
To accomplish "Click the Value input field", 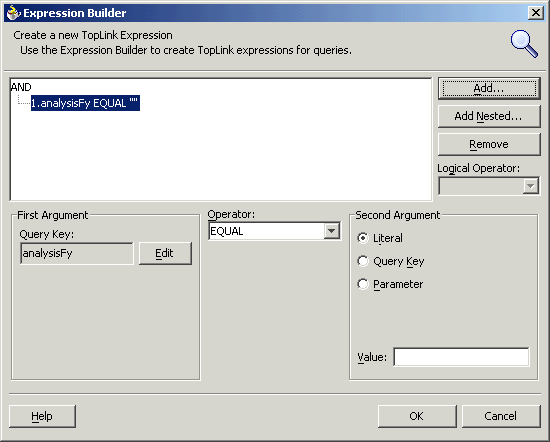I will click(461, 357).
